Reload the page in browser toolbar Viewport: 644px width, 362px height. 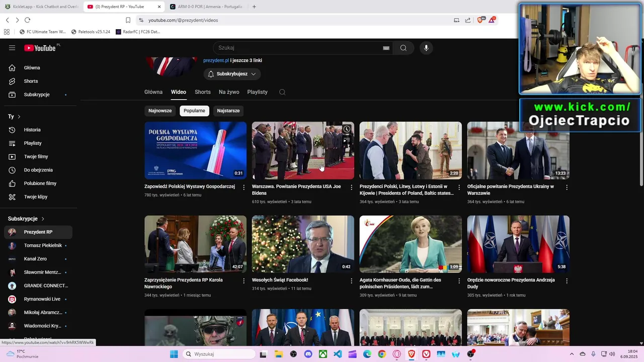pos(27,20)
